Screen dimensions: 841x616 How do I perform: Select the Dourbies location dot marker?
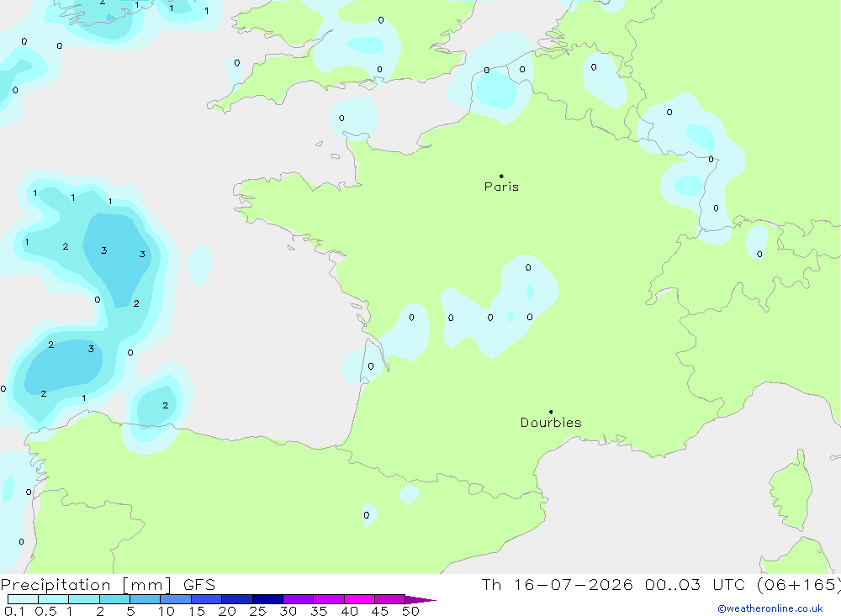click(x=551, y=412)
